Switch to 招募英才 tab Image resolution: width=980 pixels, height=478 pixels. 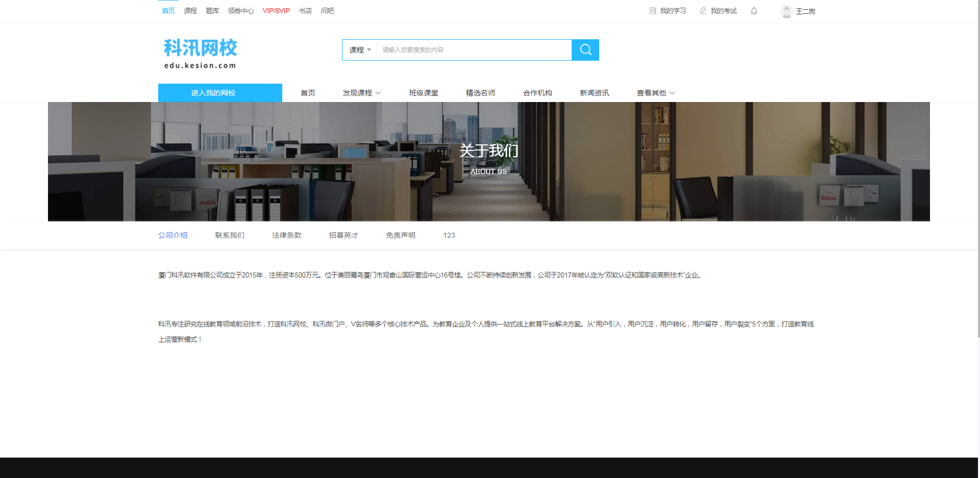click(344, 235)
